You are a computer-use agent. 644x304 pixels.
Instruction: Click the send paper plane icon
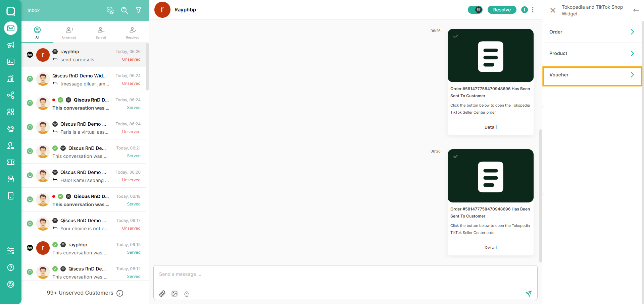click(529, 294)
